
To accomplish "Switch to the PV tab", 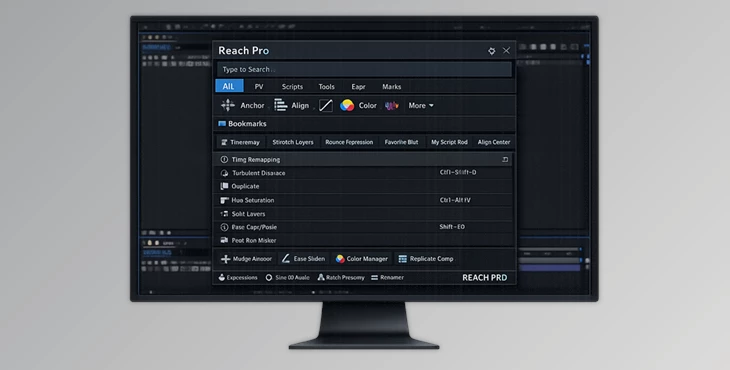I will coord(259,87).
